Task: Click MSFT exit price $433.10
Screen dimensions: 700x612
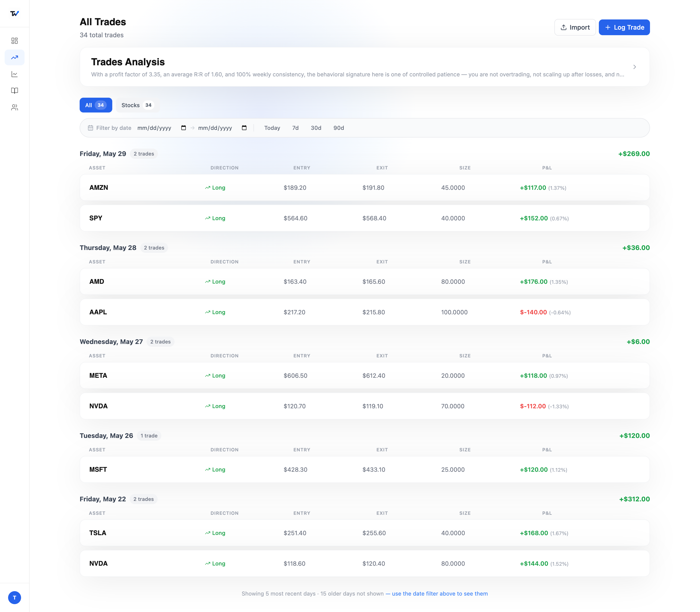Action: pyautogui.click(x=374, y=470)
